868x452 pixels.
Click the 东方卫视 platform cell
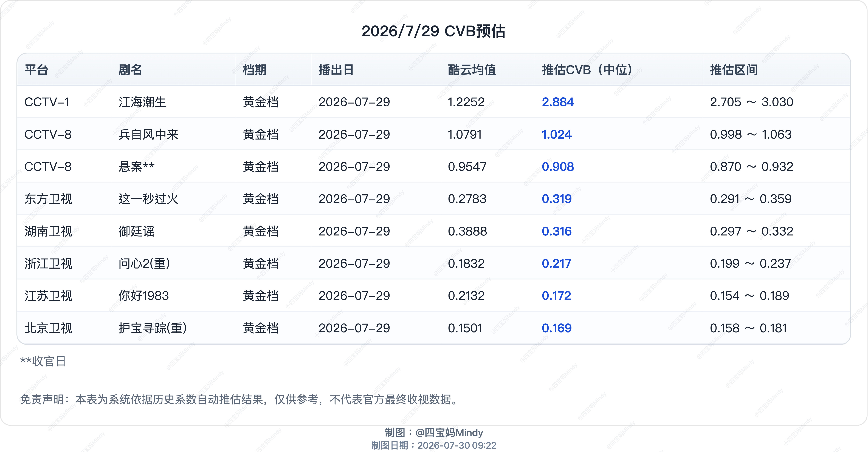[x=49, y=199]
